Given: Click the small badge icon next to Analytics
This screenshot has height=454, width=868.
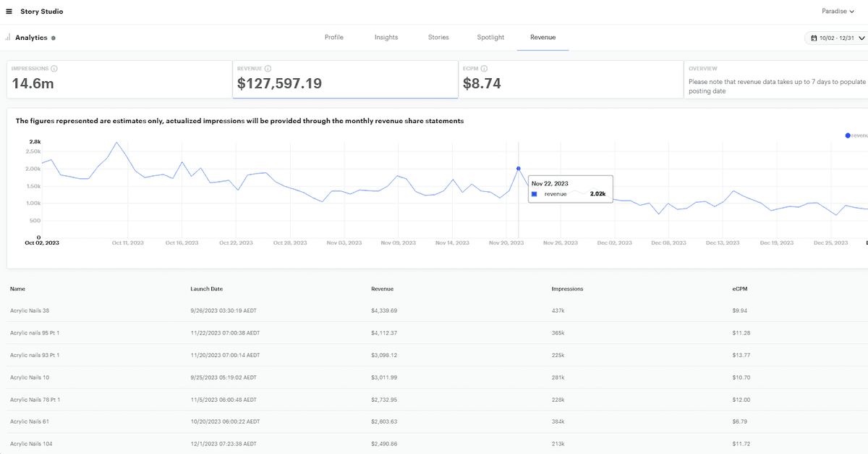Looking at the screenshot, I should 54,38.
